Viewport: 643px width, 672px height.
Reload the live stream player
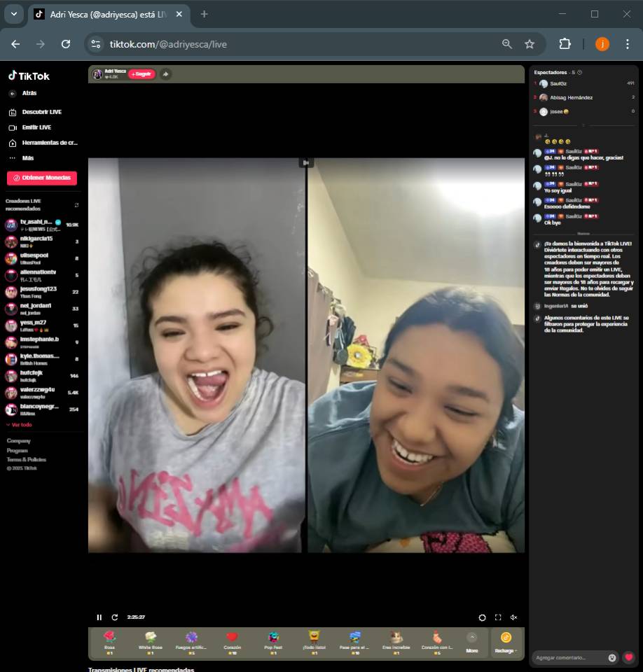[x=115, y=617]
